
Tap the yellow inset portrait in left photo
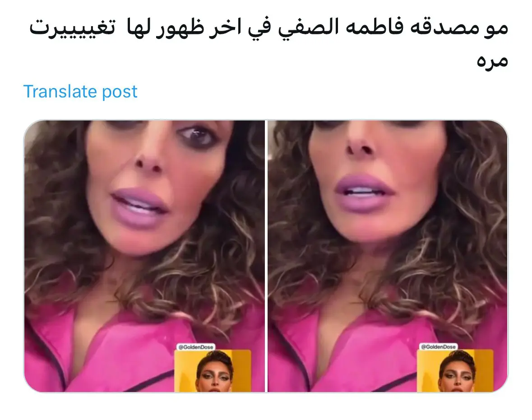coord(213,371)
